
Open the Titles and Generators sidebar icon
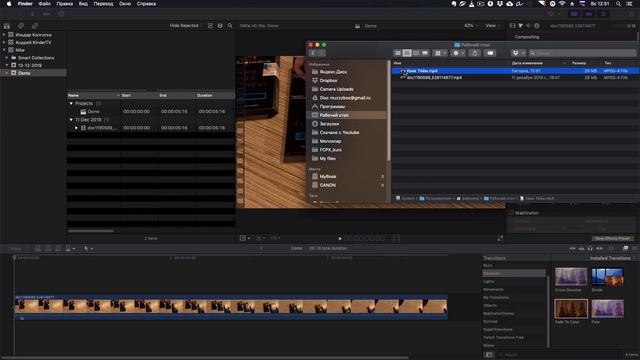click(x=35, y=26)
